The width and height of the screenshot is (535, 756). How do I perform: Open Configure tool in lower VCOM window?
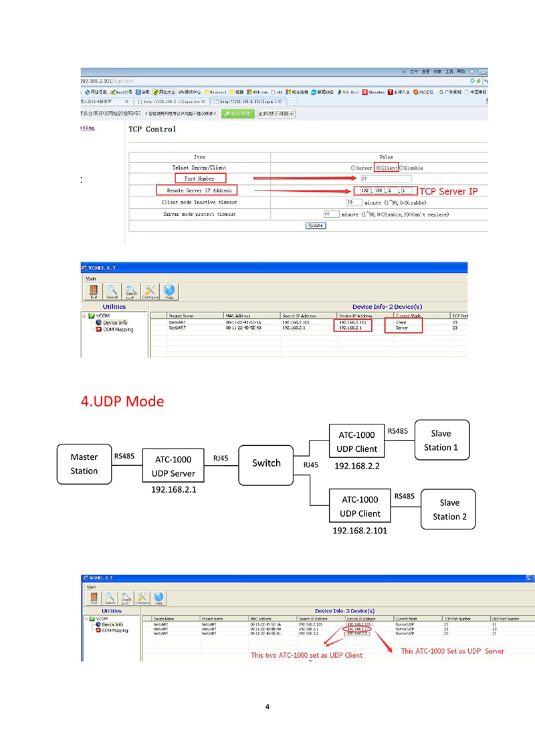(142, 598)
